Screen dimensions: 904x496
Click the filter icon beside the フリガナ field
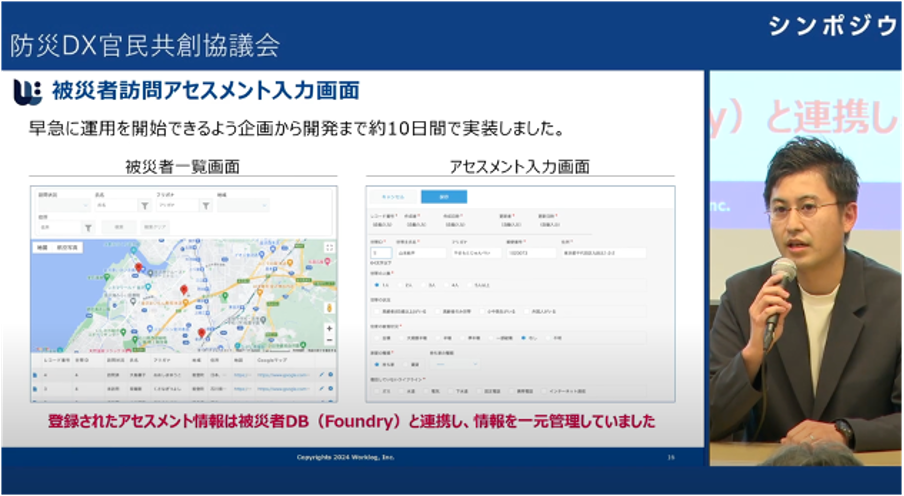[206, 206]
